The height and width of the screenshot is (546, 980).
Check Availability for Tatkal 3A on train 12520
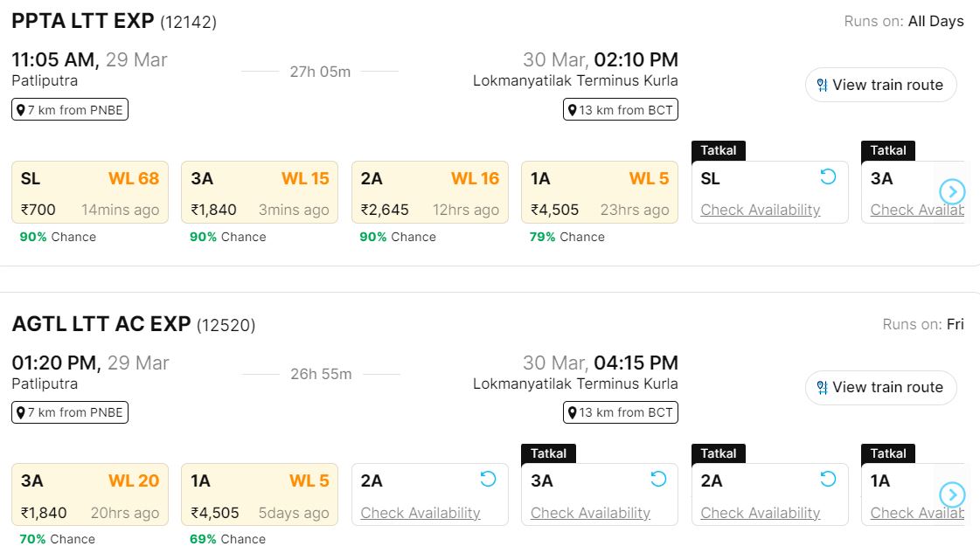[x=590, y=513]
